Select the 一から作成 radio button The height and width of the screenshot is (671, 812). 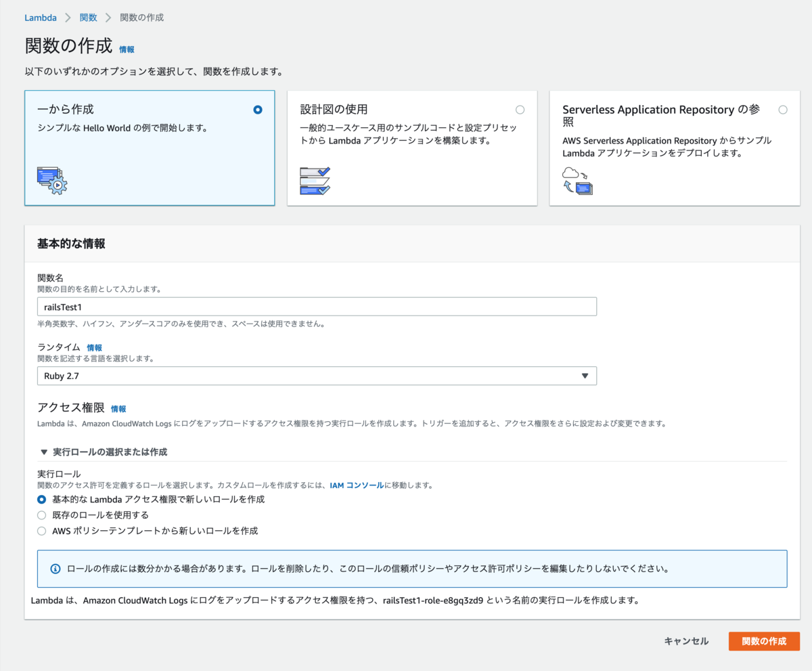click(257, 110)
